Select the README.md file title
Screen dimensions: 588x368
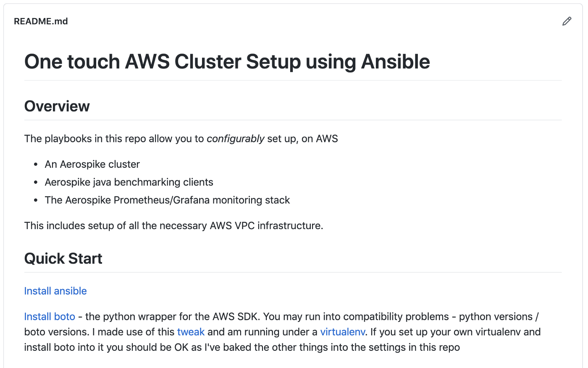[x=41, y=21]
